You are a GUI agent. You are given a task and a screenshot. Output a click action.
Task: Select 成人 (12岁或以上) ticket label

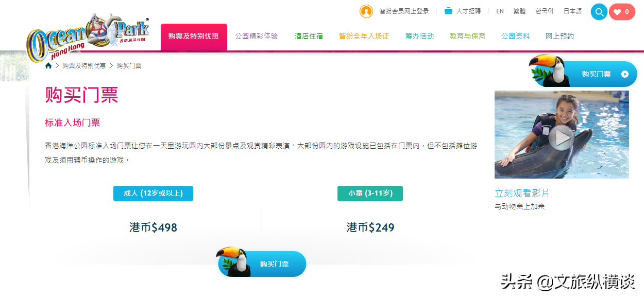pos(153,194)
